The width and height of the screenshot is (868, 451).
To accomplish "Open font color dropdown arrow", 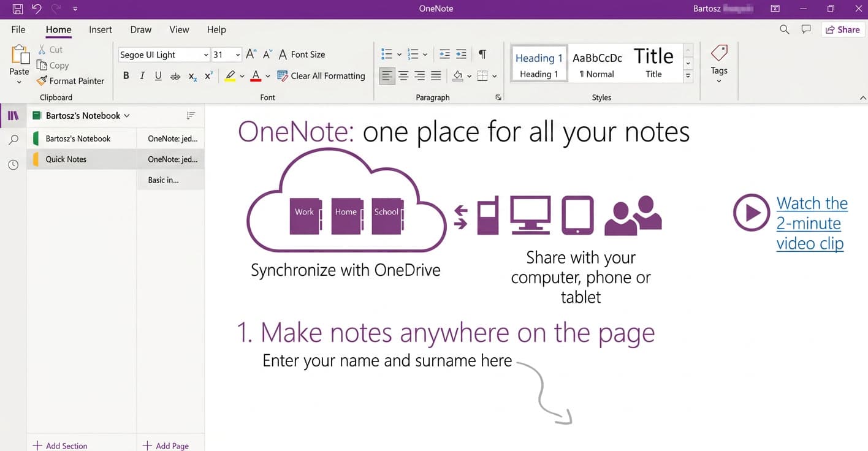I will 268,77.
